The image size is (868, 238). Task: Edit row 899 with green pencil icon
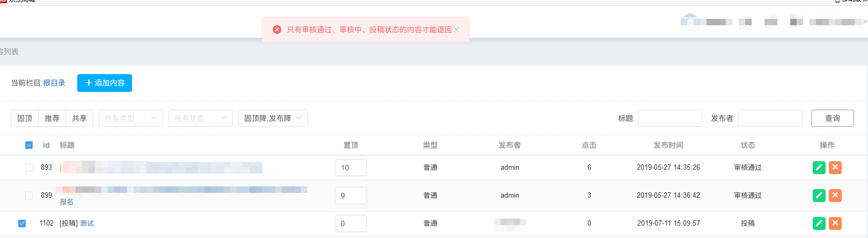[x=819, y=196]
